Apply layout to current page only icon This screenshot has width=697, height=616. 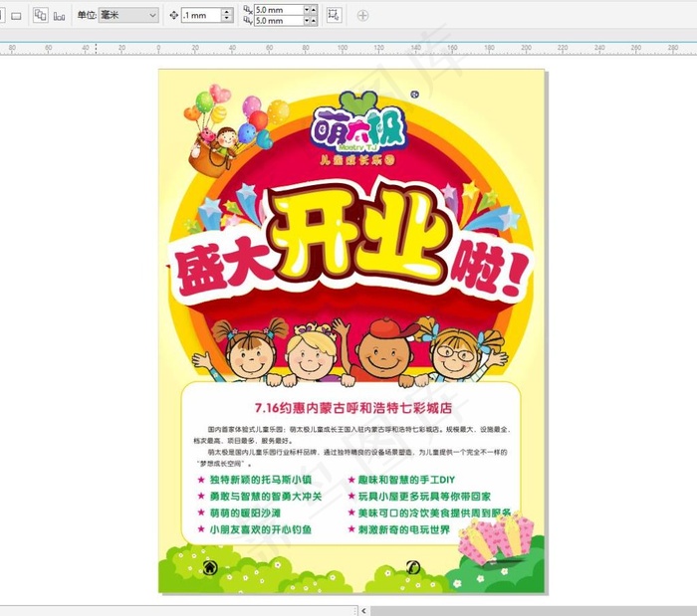click(x=59, y=16)
